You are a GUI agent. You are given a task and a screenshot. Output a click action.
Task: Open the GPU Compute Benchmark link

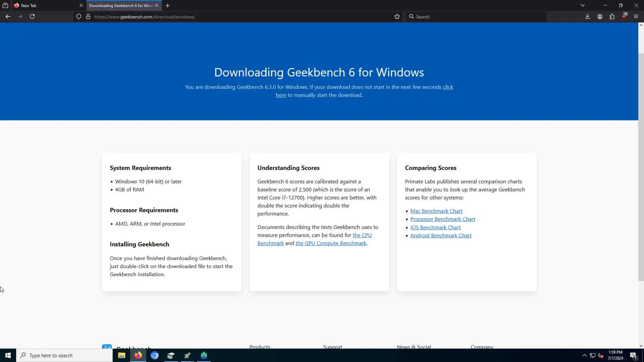331,243
